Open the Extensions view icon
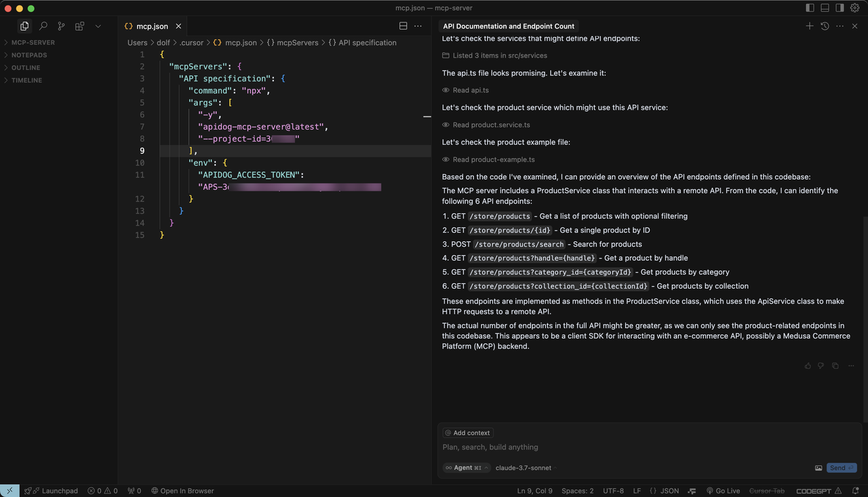The width and height of the screenshot is (868, 497). pos(79,26)
